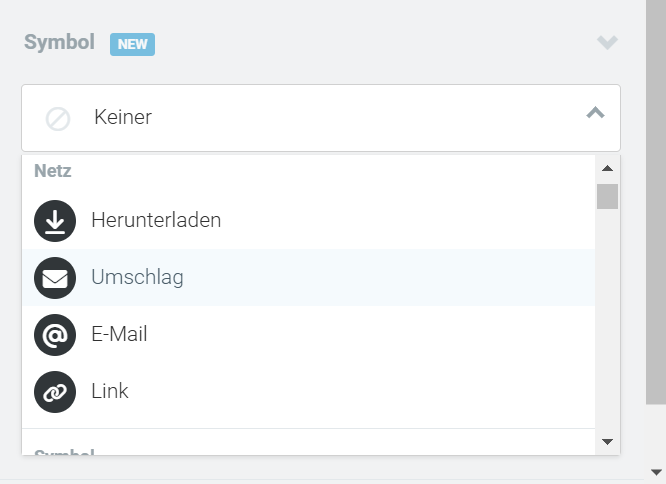Open the Keiner symbol combo box
Screen dimensions: 666x484
click(x=321, y=118)
